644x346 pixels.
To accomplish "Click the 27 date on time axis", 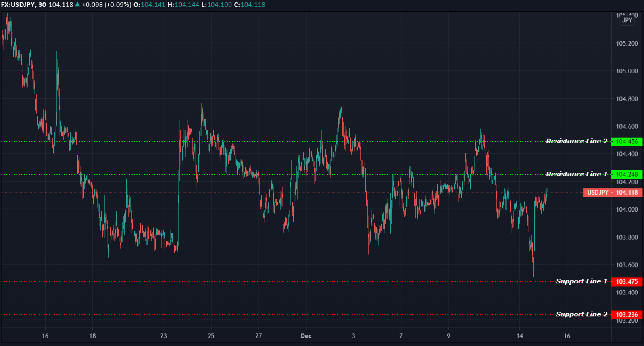I will pyautogui.click(x=259, y=336).
